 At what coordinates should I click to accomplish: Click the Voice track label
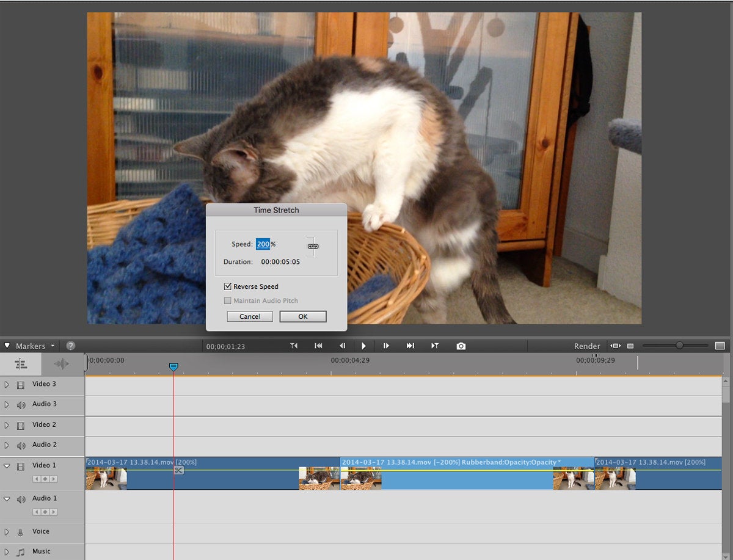click(41, 531)
